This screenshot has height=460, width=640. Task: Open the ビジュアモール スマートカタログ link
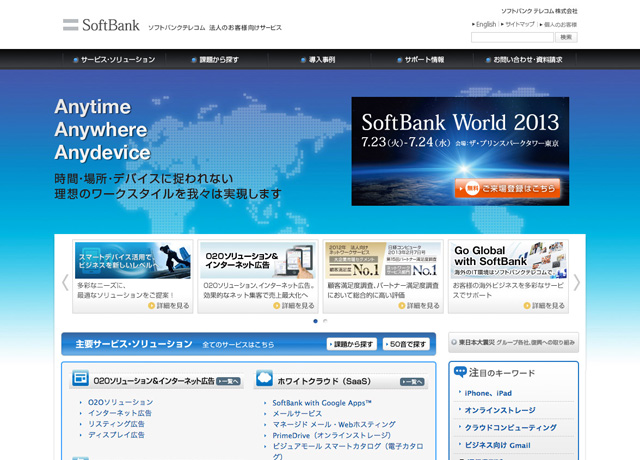coord(348,451)
